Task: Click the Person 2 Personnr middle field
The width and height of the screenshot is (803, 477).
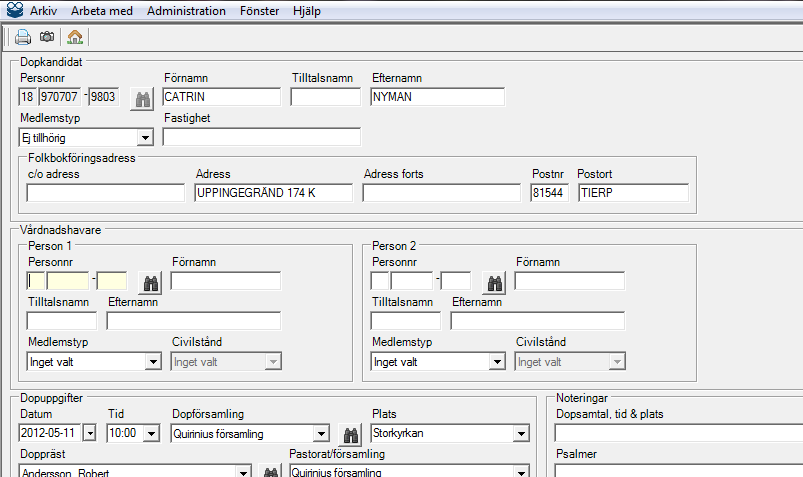Action: pos(412,281)
